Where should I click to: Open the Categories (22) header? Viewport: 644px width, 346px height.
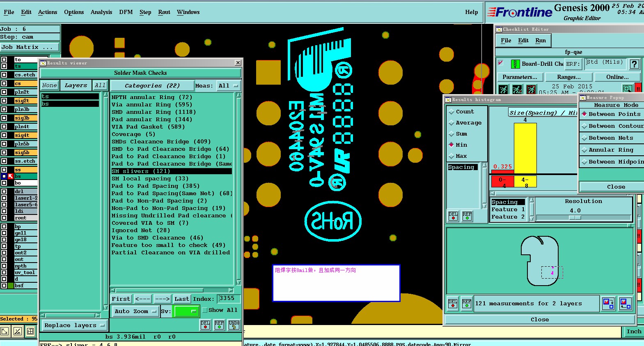pyautogui.click(x=152, y=86)
